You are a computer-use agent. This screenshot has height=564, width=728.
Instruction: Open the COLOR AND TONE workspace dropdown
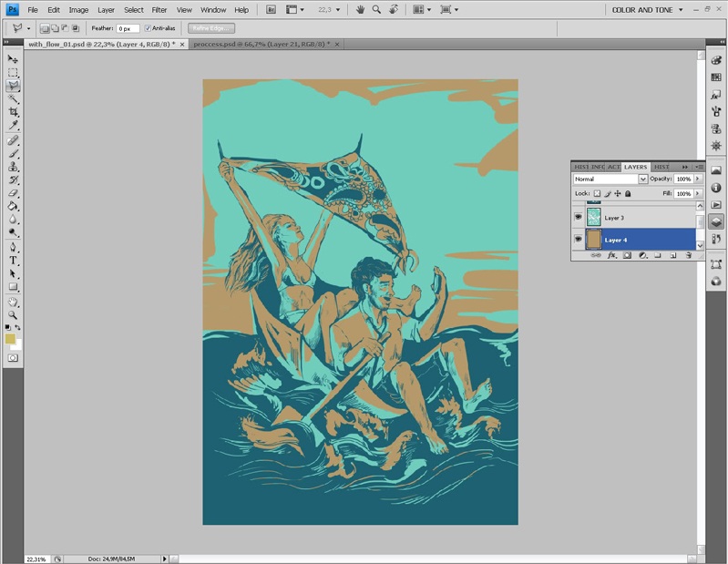coord(648,10)
